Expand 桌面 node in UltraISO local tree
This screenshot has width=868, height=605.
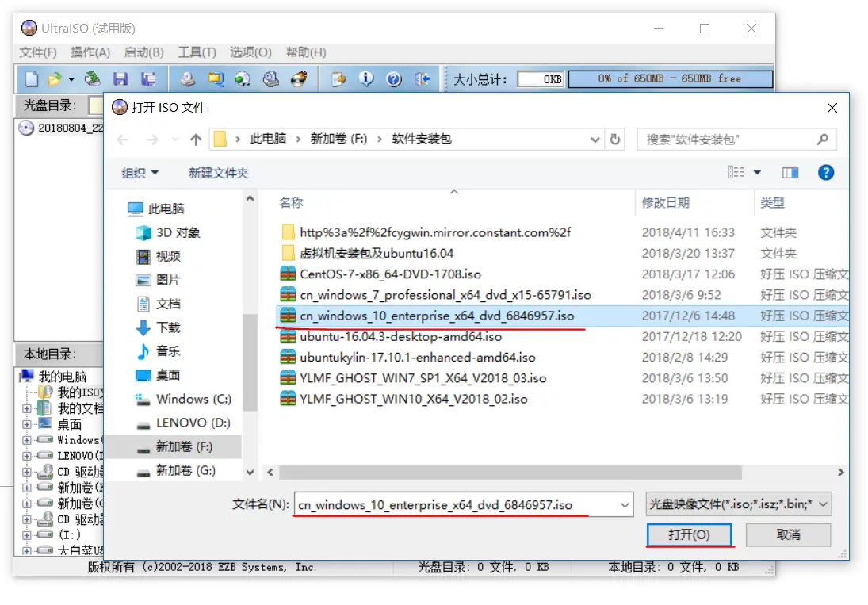[27, 424]
